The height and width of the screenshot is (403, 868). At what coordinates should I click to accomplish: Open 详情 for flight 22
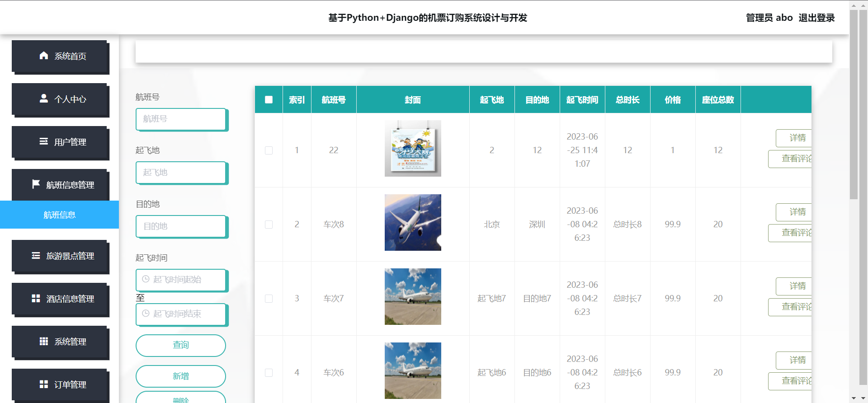point(794,138)
